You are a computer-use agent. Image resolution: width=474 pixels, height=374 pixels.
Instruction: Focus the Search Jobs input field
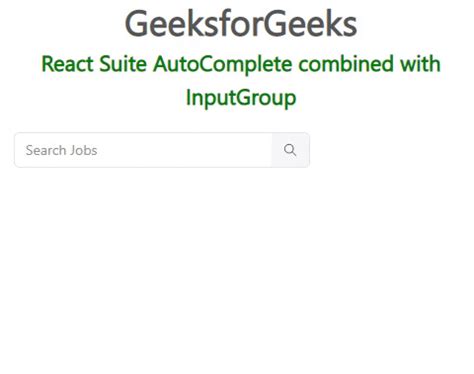[x=143, y=150]
